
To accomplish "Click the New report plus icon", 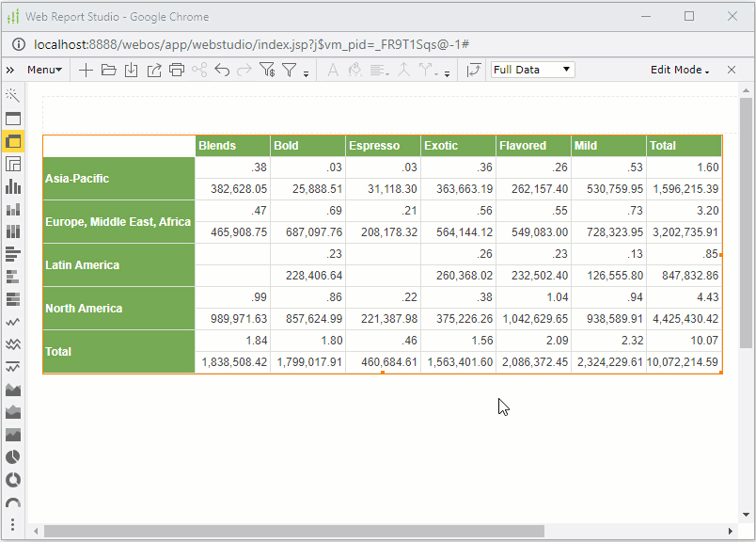I will tap(86, 70).
